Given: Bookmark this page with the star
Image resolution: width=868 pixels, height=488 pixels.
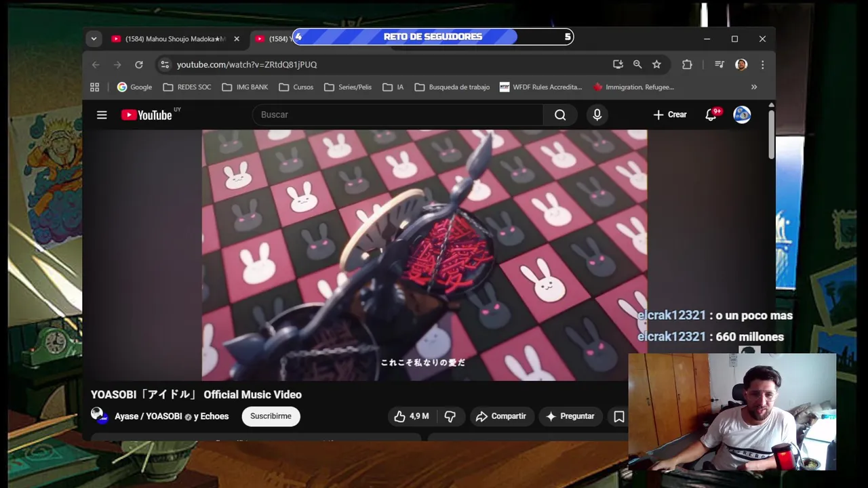Looking at the screenshot, I should tap(656, 64).
